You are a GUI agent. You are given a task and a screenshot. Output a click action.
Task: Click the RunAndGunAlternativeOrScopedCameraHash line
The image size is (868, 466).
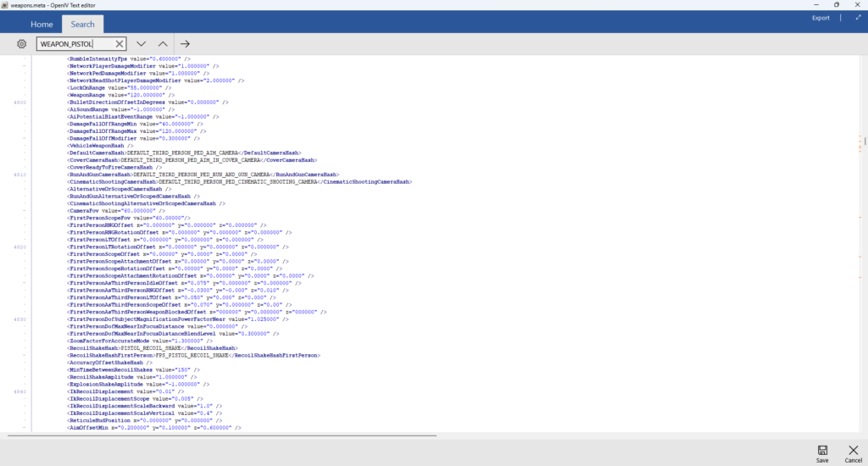(x=133, y=196)
